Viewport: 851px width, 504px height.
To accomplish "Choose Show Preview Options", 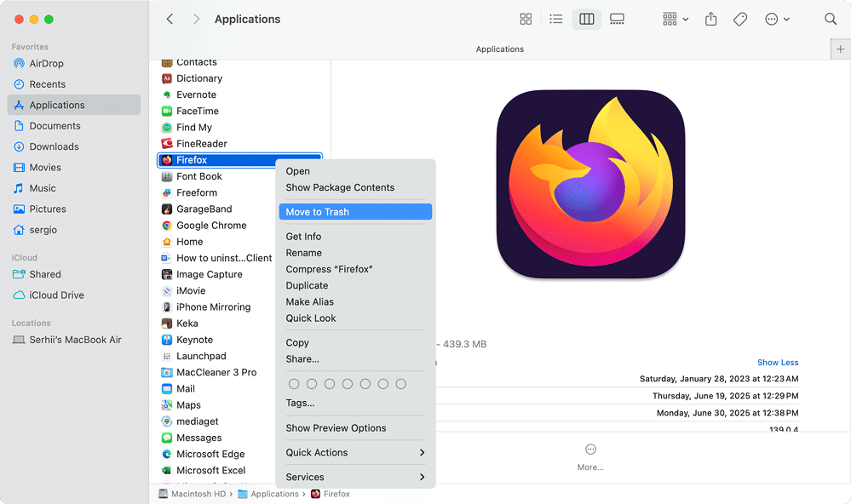I will (x=355, y=428).
